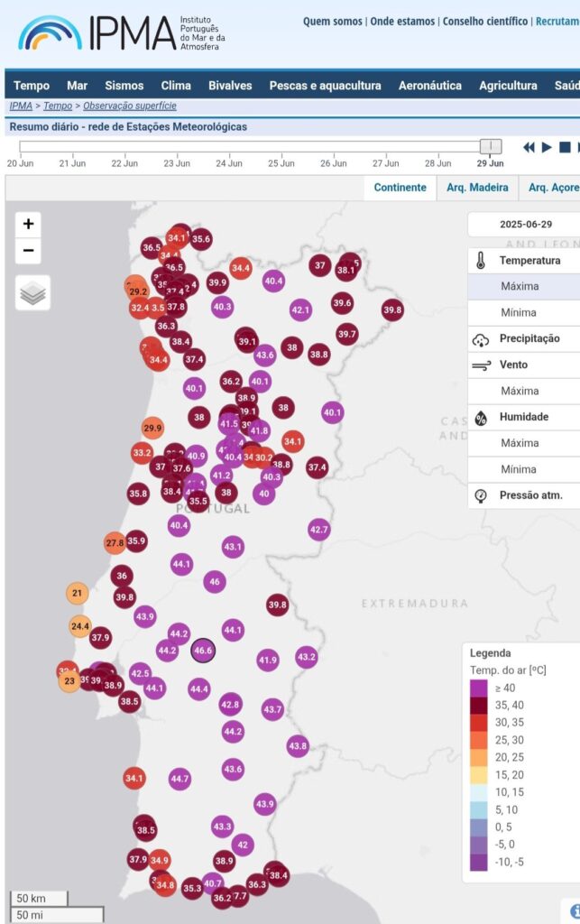
Task: Click the date slider handle at 29 Jun
Action: [491, 145]
